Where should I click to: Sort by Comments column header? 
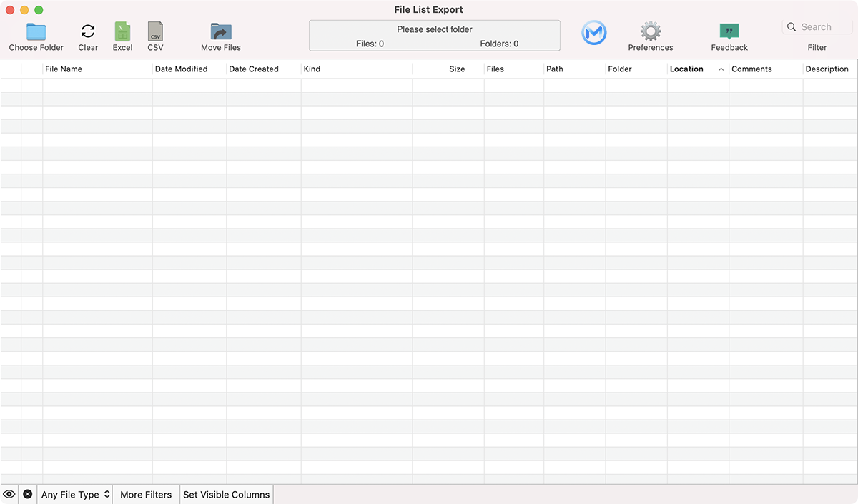[x=766, y=69]
